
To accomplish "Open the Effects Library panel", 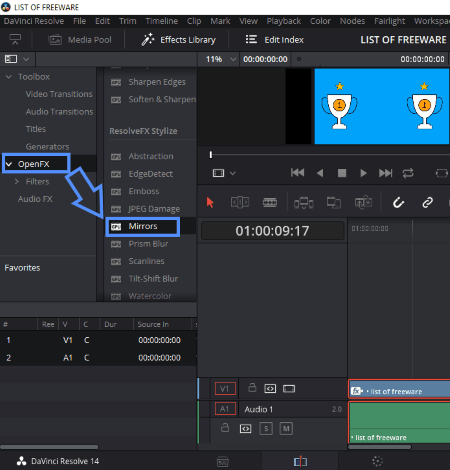I will (178, 40).
